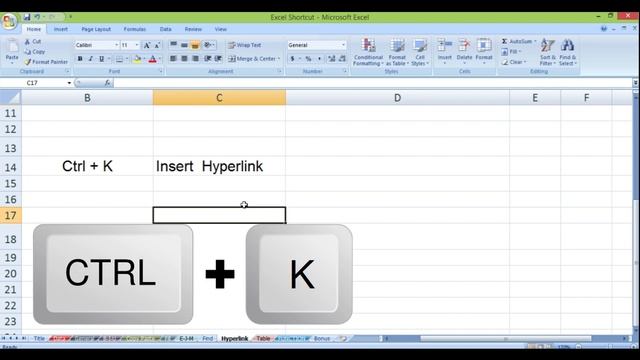Screen dimensions: 640x360
Task: Center cell text horizontally
Action: click(184, 59)
